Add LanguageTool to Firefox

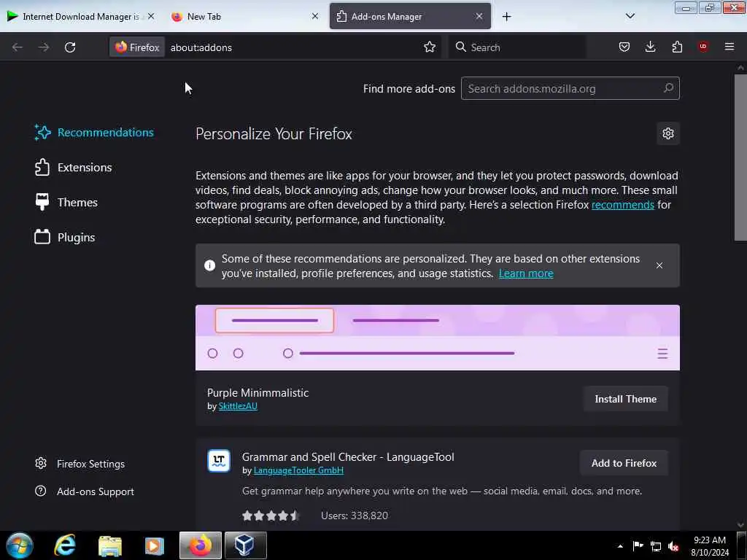[x=624, y=463]
